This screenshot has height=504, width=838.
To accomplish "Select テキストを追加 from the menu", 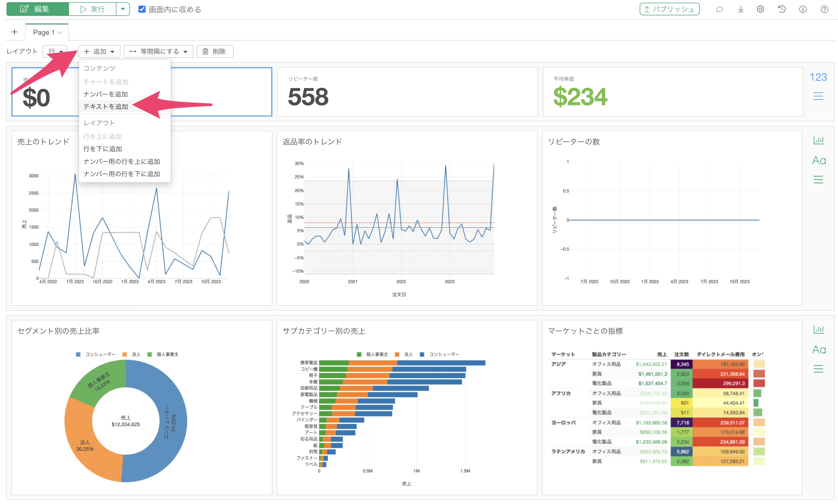I will click(106, 107).
